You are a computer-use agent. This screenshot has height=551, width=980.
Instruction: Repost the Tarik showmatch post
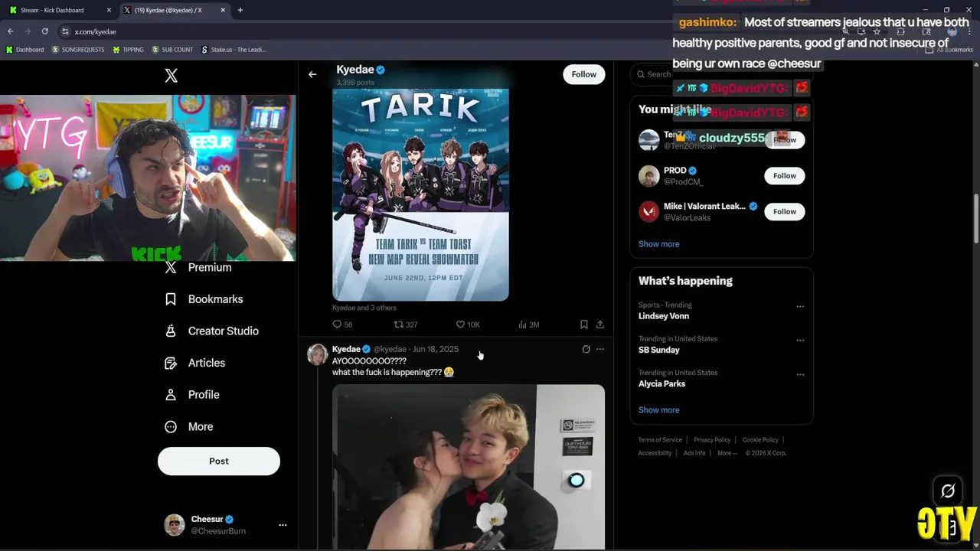[x=405, y=324]
